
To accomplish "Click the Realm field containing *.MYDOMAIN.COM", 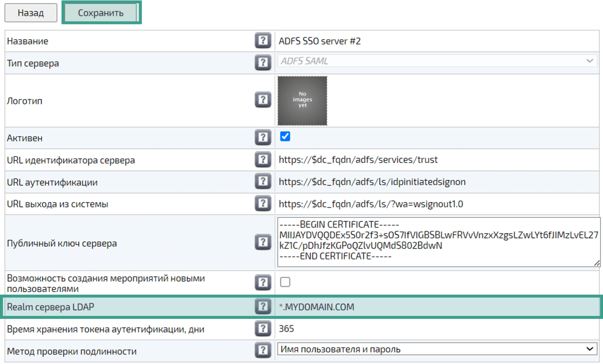I will (x=437, y=307).
